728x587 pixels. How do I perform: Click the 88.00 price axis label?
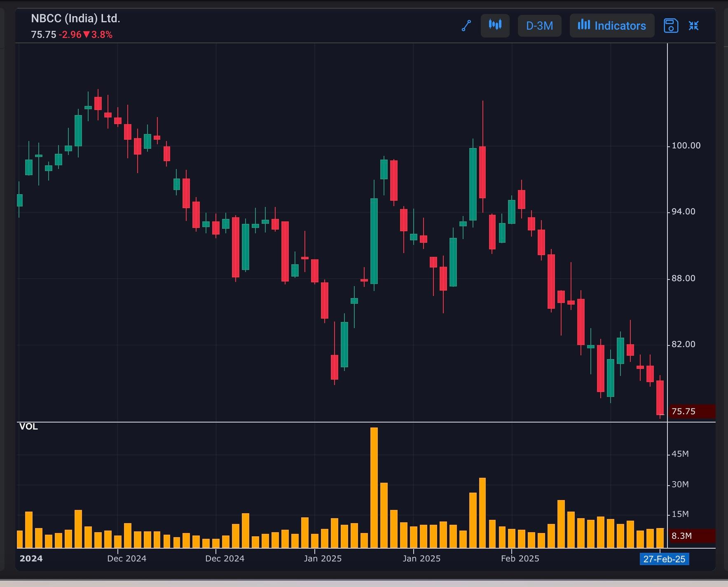pos(684,278)
